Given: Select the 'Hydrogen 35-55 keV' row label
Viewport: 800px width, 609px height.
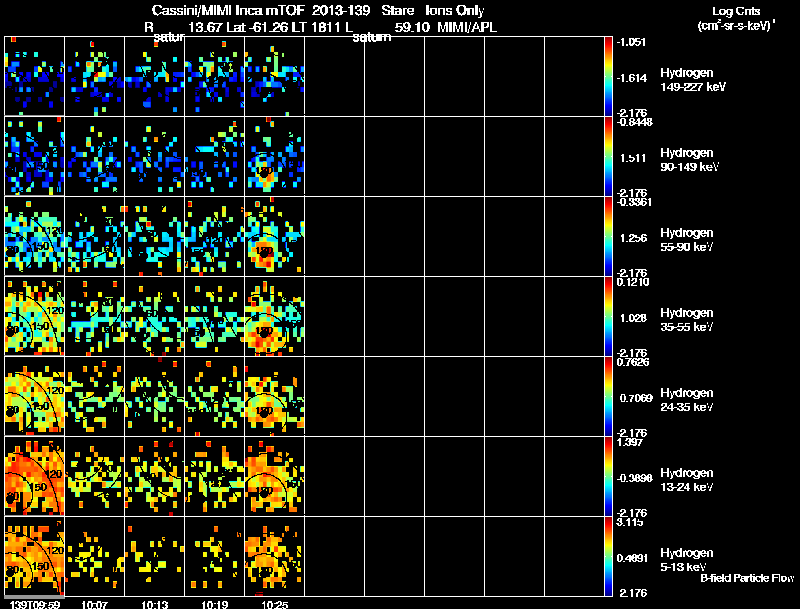Looking at the screenshot, I should (687, 320).
